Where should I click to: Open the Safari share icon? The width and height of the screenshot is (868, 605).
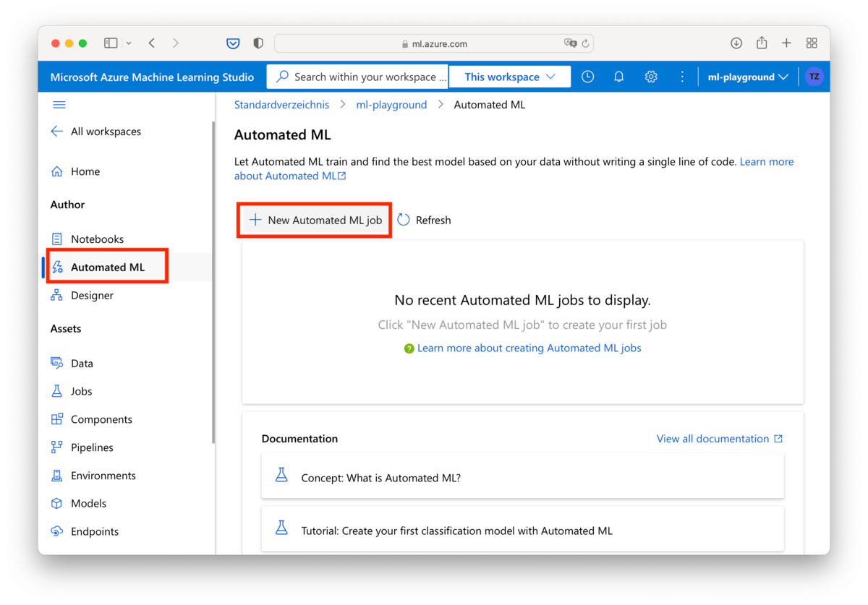coord(762,43)
